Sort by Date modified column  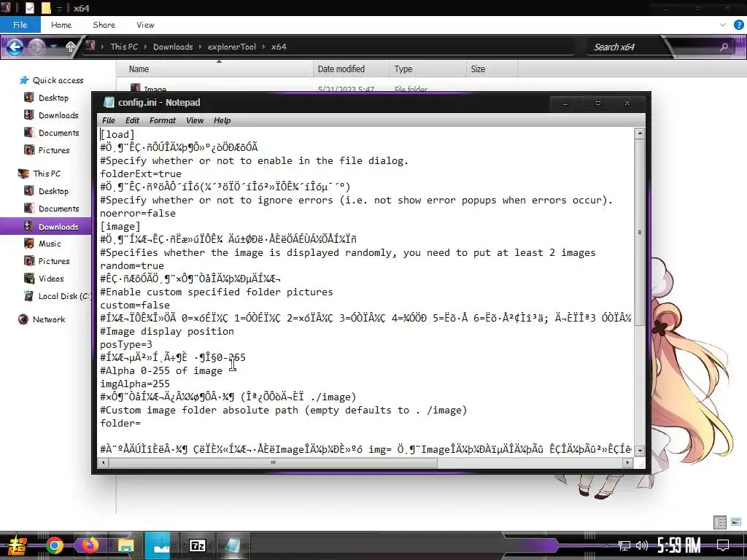coord(352,69)
